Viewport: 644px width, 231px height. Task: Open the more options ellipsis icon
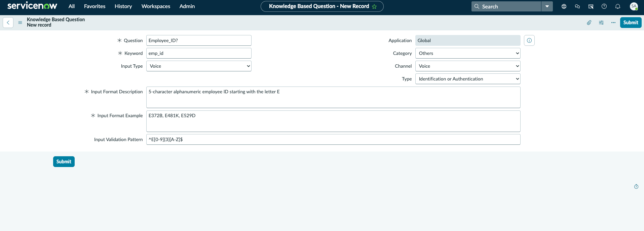click(613, 23)
